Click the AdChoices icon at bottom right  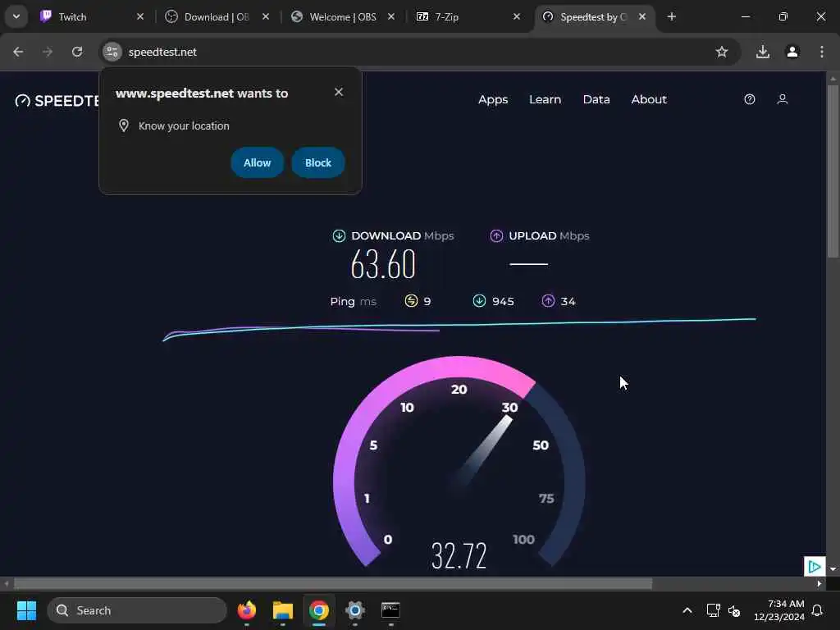[x=815, y=566]
